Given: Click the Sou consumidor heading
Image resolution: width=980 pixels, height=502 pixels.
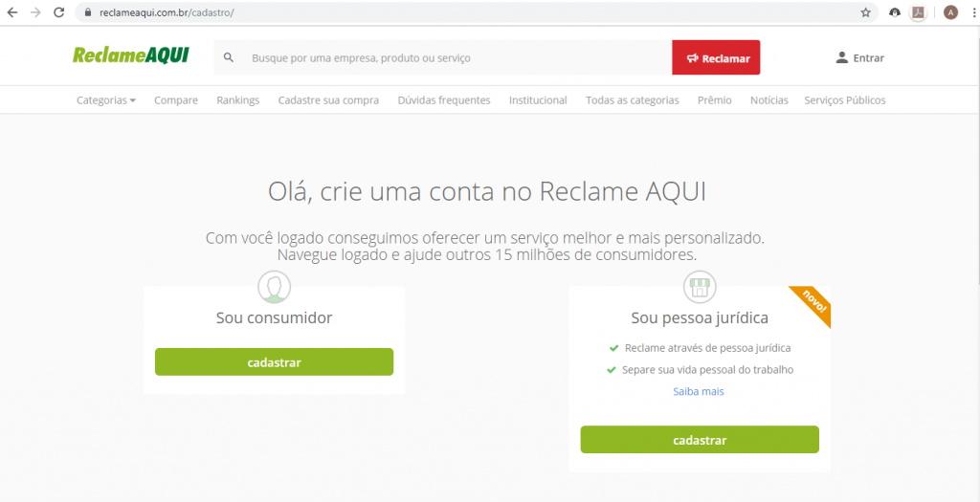Looking at the screenshot, I should 275,317.
